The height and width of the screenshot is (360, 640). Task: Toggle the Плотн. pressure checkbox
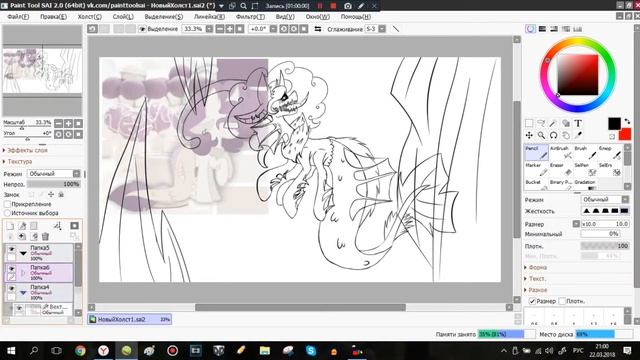(562, 301)
